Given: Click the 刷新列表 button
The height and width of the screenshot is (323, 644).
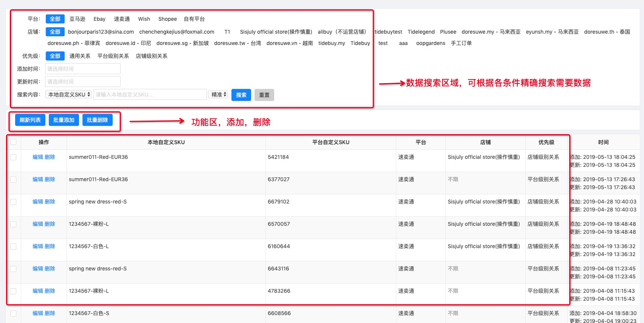Looking at the screenshot, I should point(30,120).
